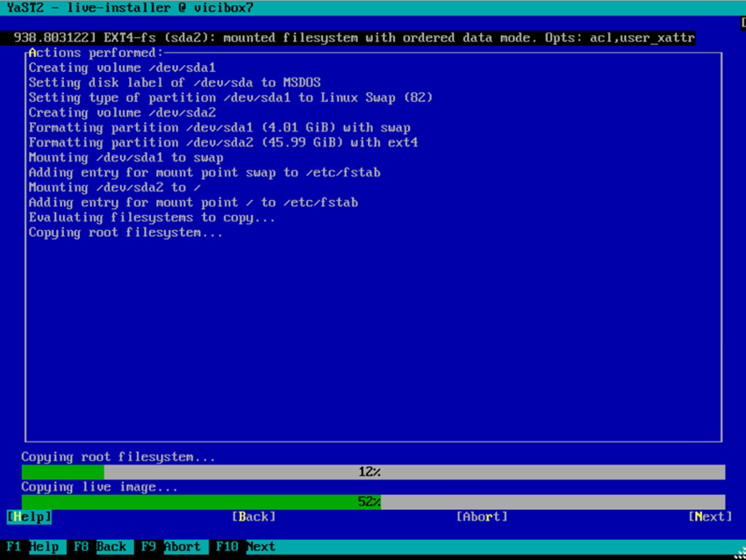Click 'Evaluating filesystems to copy...' log line

click(x=152, y=217)
